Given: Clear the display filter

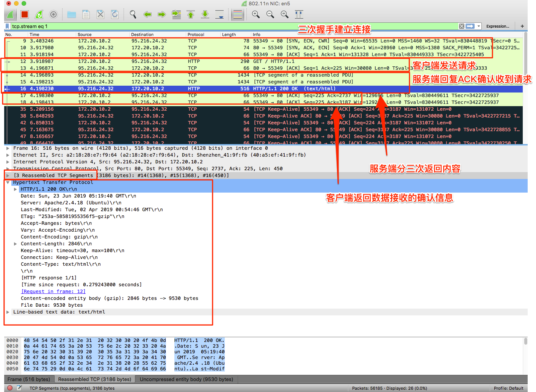Looking at the screenshot, I should (462, 26).
